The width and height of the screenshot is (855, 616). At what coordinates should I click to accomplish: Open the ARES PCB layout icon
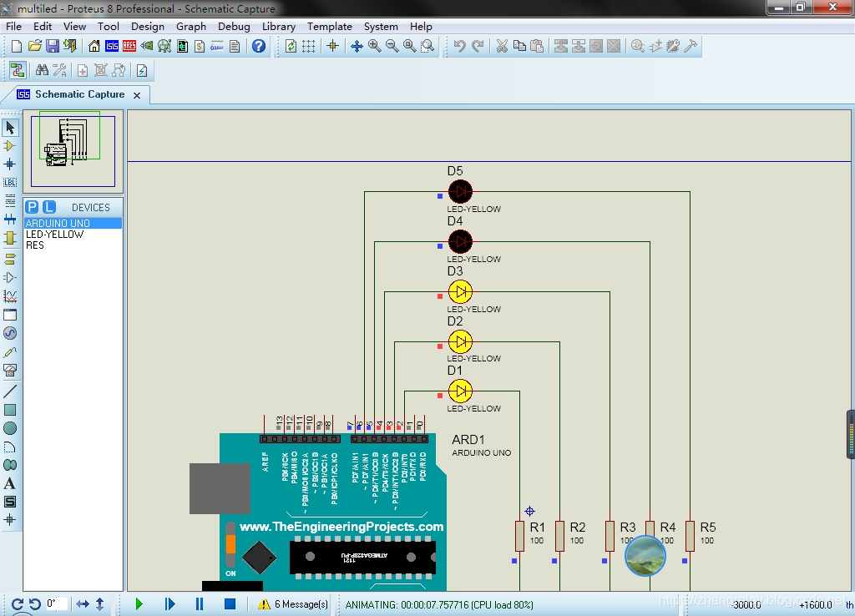click(x=129, y=47)
